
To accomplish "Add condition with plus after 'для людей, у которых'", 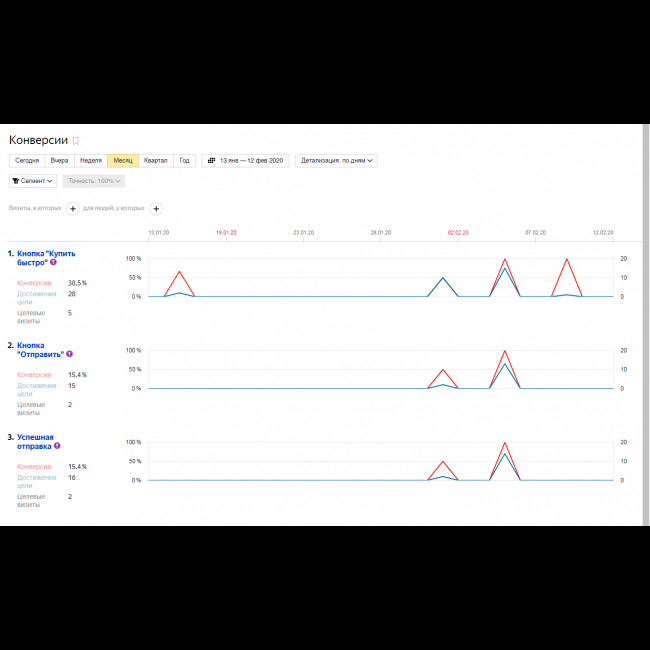I will 156,208.
